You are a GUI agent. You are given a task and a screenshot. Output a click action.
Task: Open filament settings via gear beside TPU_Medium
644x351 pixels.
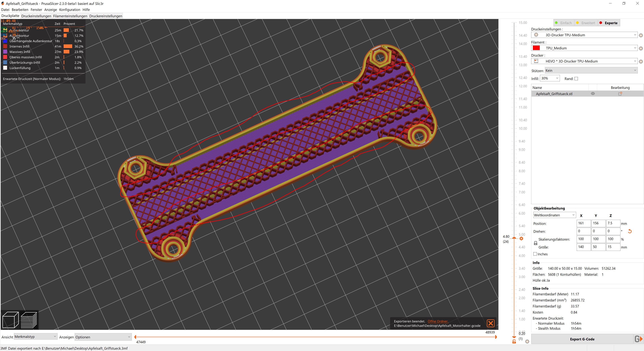pyautogui.click(x=641, y=48)
